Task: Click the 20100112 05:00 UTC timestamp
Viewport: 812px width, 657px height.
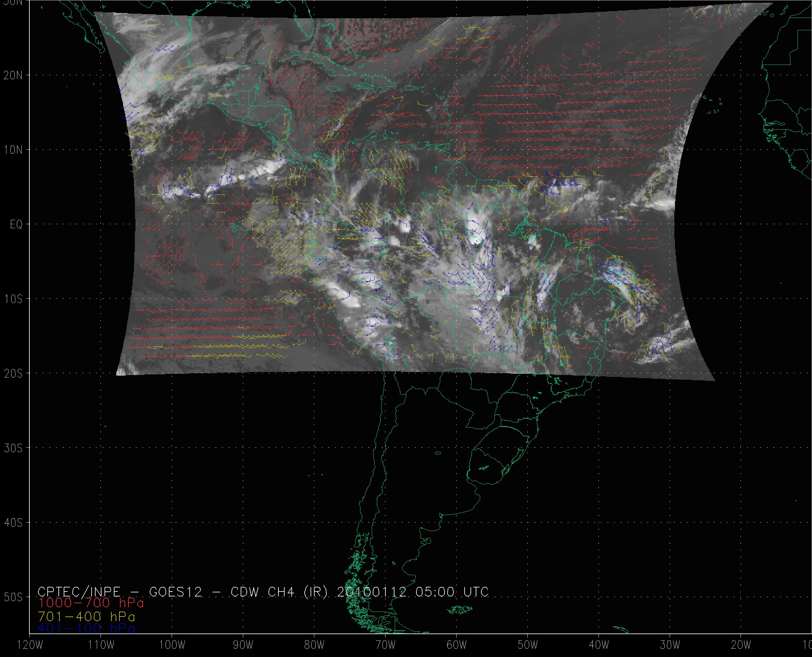Action: tap(413, 591)
